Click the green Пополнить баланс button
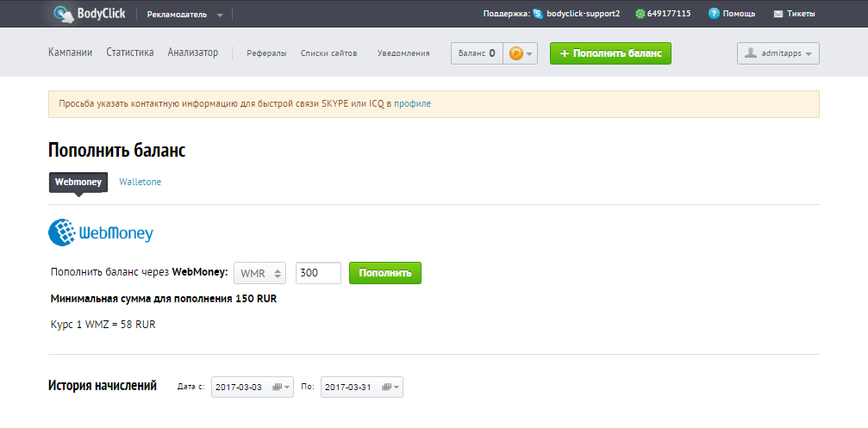The image size is (868, 428). [x=610, y=53]
